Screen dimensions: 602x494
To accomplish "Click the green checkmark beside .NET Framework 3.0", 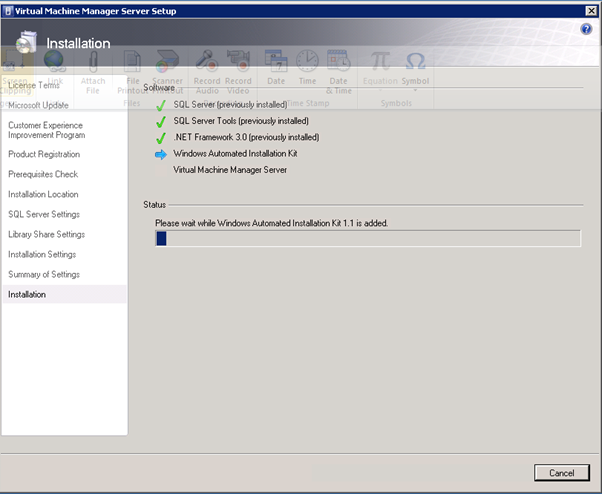I will [x=161, y=138].
